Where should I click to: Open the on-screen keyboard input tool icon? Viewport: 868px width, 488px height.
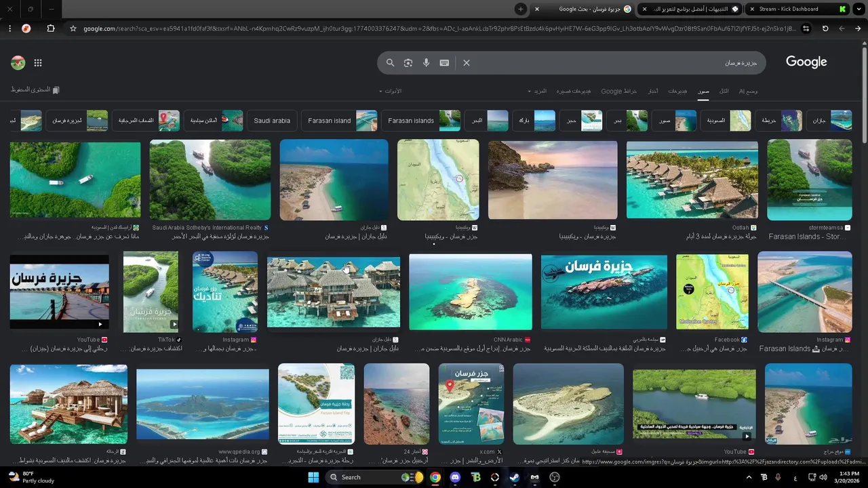click(444, 62)
